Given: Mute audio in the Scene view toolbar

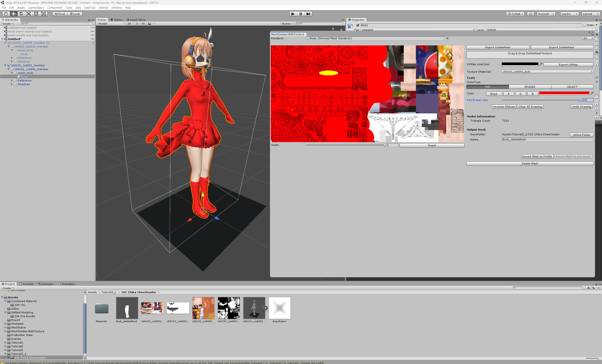Looking at the screenshot, I should point(143,24).
